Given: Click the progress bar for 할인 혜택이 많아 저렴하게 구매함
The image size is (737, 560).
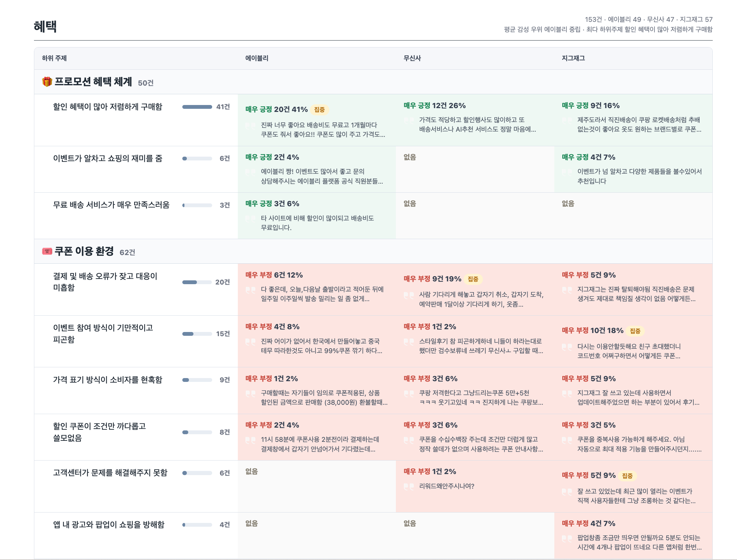Looking at the screenshot, I should tap(197, 107).
